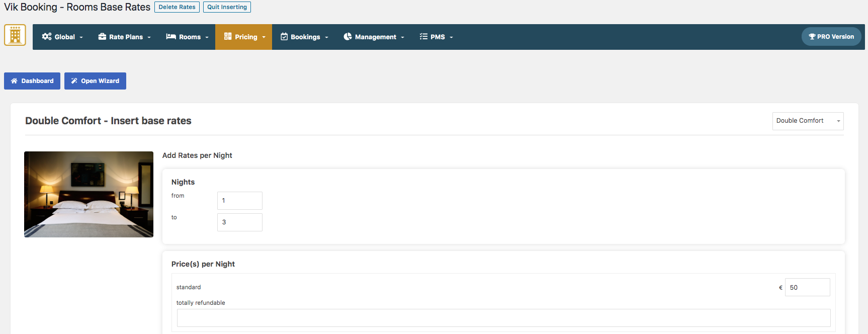This screenshot has width=868, height=334.
Task: Expand the PMS menu caret
Action: (451, 37)
